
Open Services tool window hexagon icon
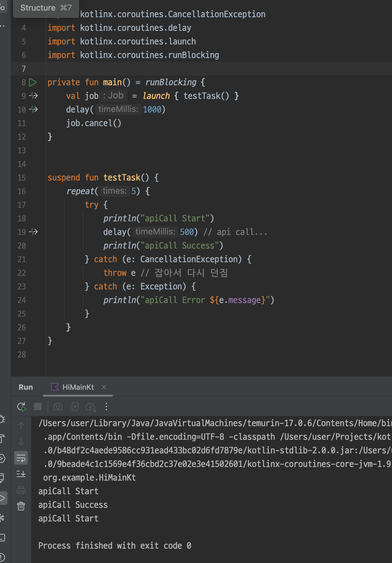2,458
